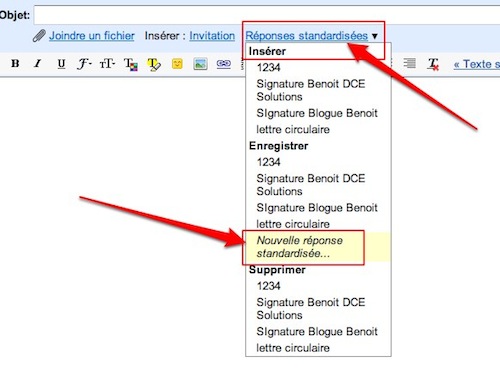The width and height of the screenshot is (500, 375).
Task: Save over SIgnature Blogue Benoit under Enregistrer
Action: pos(318,208)
